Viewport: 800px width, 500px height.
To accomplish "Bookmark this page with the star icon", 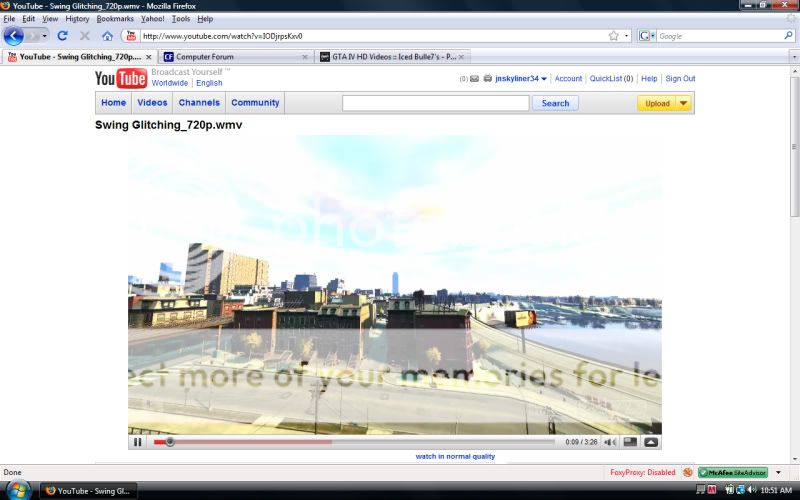I will pyautogui.click(x=613, y=36).
